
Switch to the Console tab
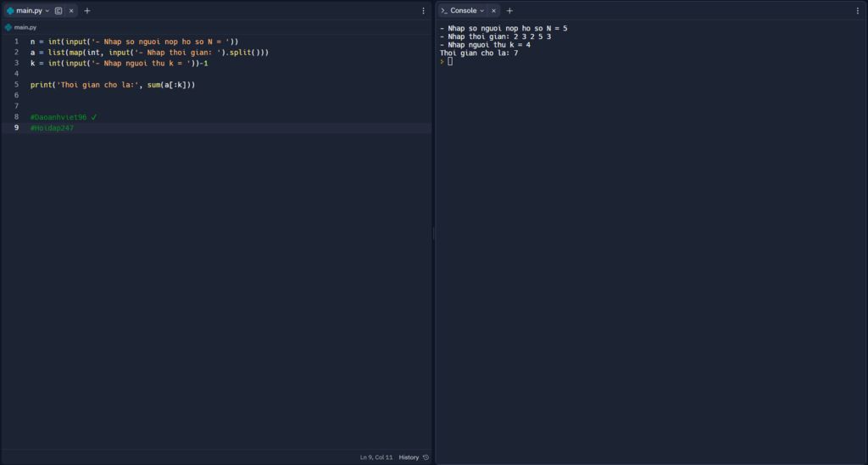click(463, 11)
